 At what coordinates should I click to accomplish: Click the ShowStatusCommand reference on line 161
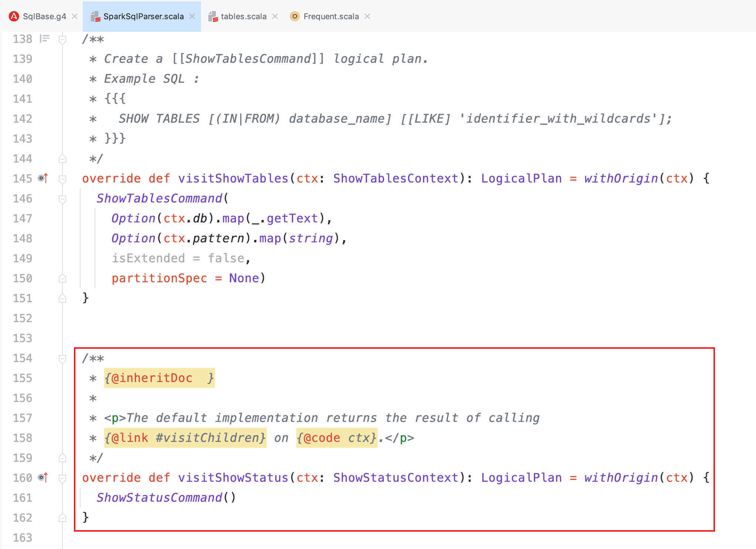(x=159, y=498)
